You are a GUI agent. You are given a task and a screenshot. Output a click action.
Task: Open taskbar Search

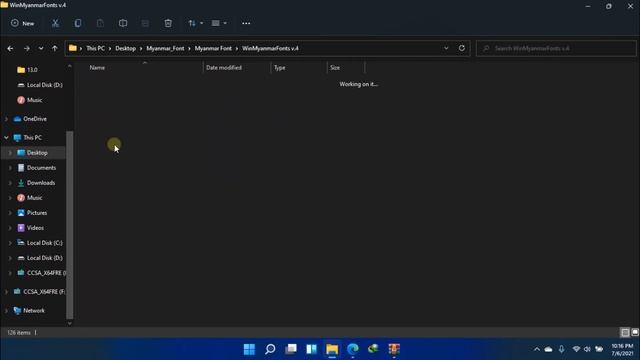pos(270,349)
